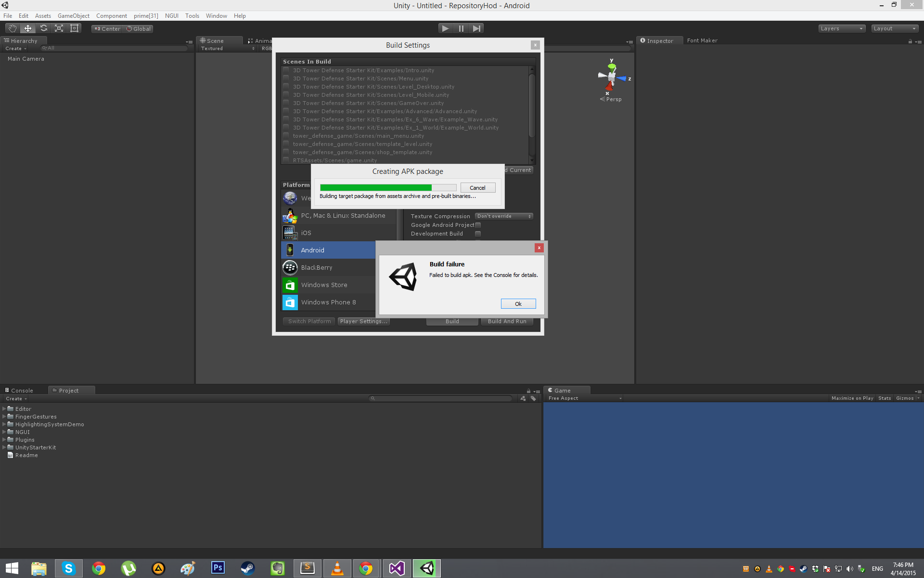Image resolution: width=924 pixels, height=578 pixels.
Task: Click the APK build progress bar
Action: click(388, 188)
